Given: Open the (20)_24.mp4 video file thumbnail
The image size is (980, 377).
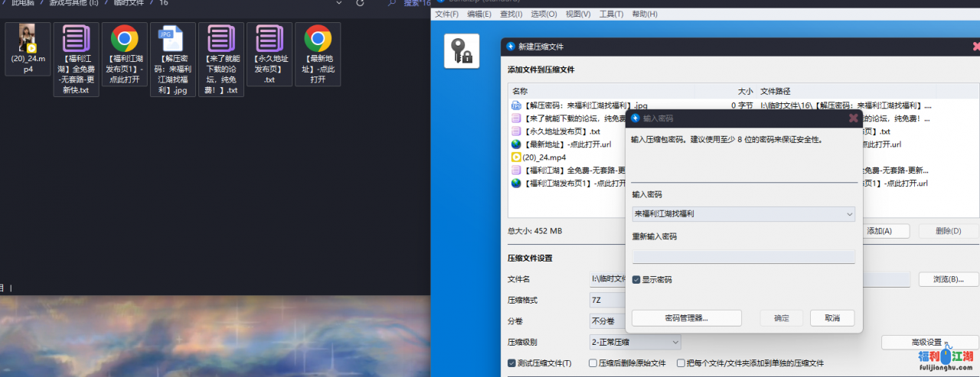Looking at the screenshot, I should [x=28, y=39].
